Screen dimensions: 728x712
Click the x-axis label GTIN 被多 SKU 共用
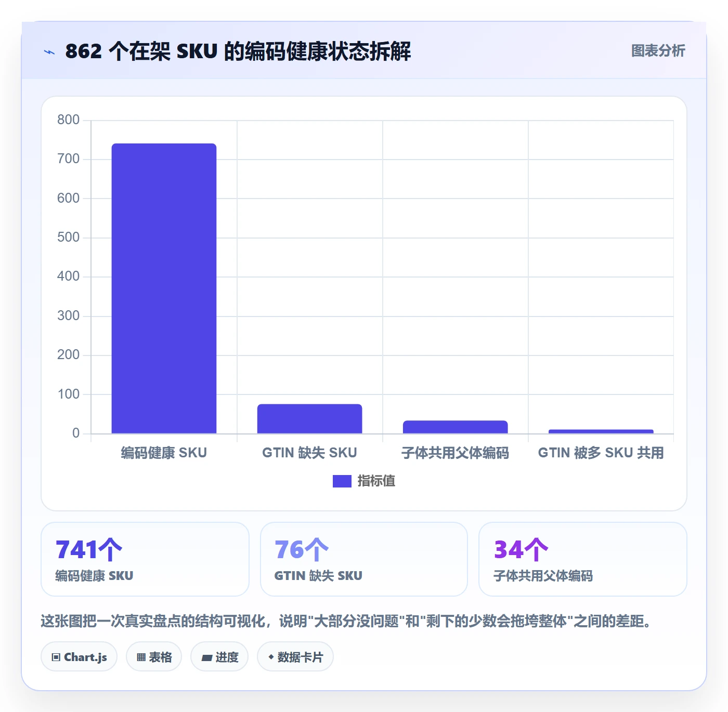point(601,453)
